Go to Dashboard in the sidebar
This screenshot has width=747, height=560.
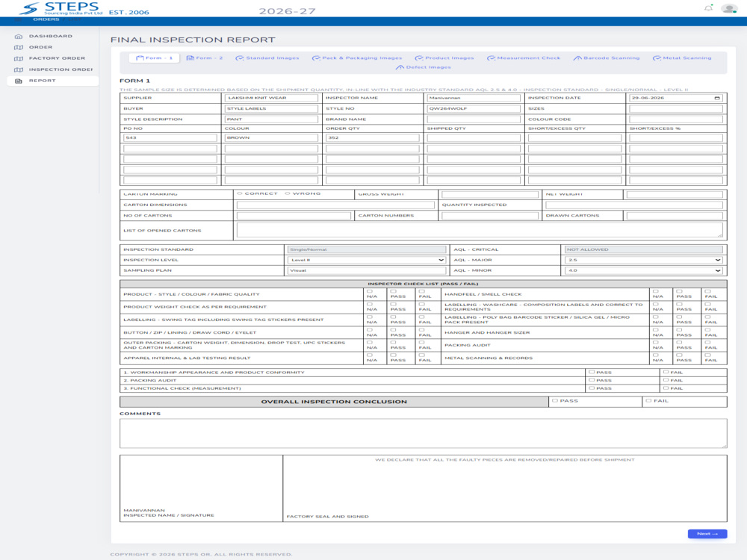(x=51, y=36)
